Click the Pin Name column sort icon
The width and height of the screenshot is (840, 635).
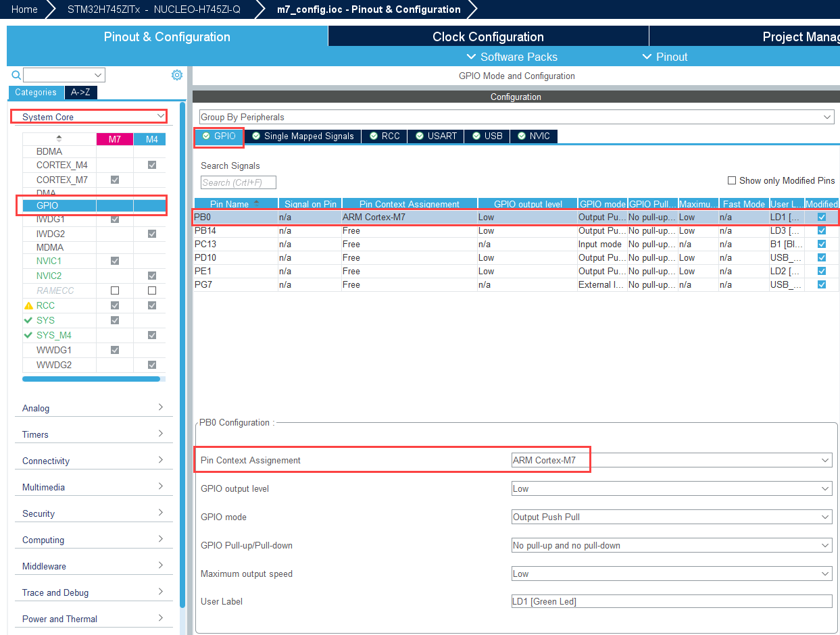pos(256,204)
